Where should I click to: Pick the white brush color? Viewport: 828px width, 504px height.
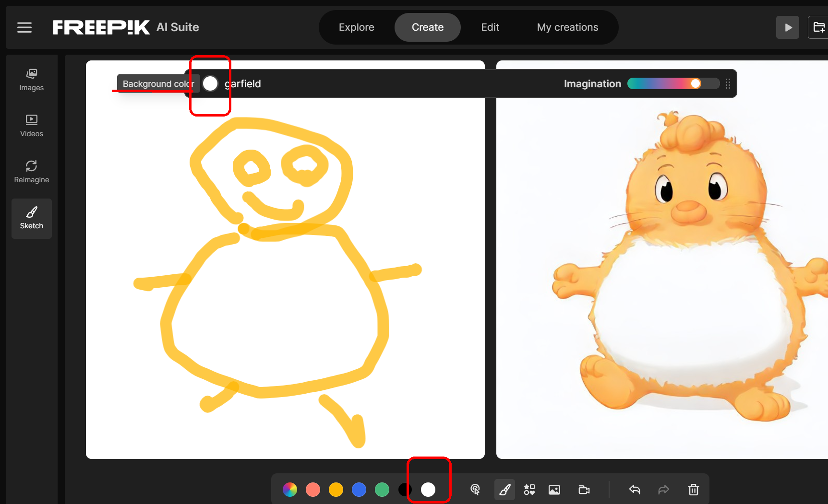coord(428,490)
